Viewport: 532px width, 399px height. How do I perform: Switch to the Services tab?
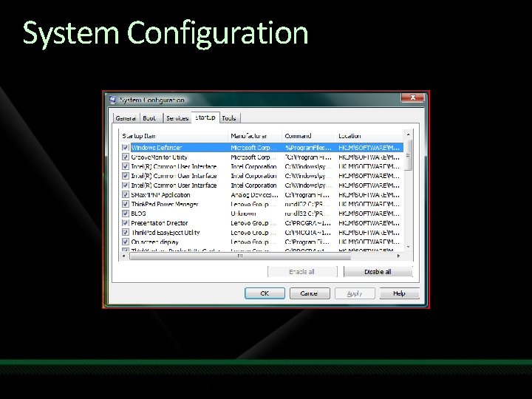pos(177,118)
